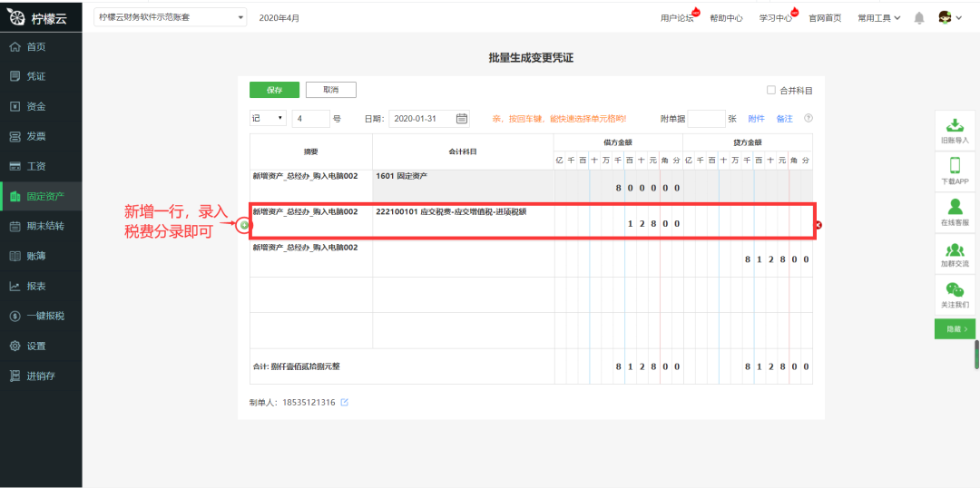This screenshot has width=980, height=488.
Task: Open the 凭证 voucher sidebar item
Action: (x=41, y=77)
